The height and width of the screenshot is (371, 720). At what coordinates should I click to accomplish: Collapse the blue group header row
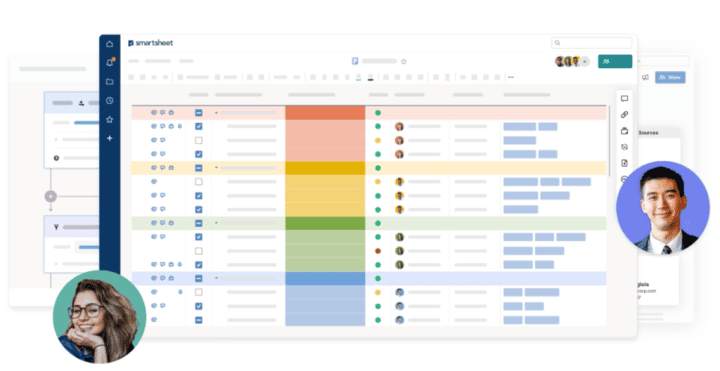(216, 278)
